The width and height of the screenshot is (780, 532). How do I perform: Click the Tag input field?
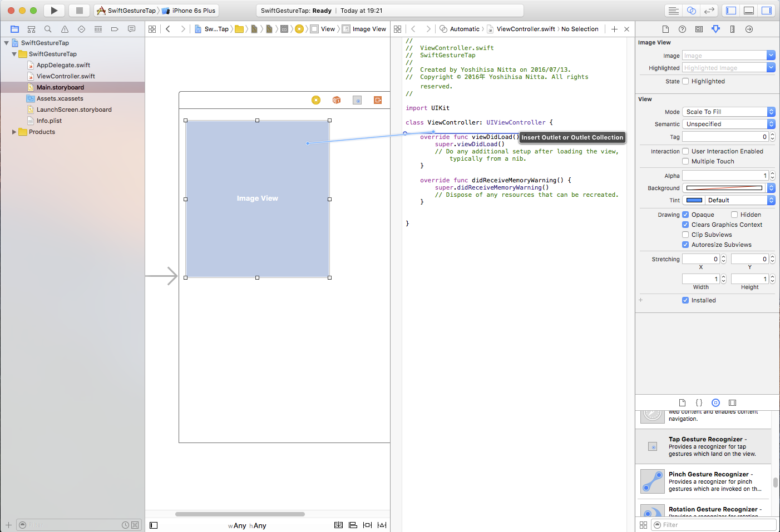[x=724, y=137]
